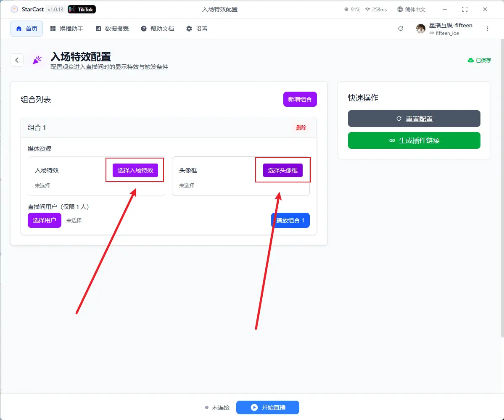504x420 pixels.
Task: Click the fullscreen icon in title bar
Action: coord(465,9)
